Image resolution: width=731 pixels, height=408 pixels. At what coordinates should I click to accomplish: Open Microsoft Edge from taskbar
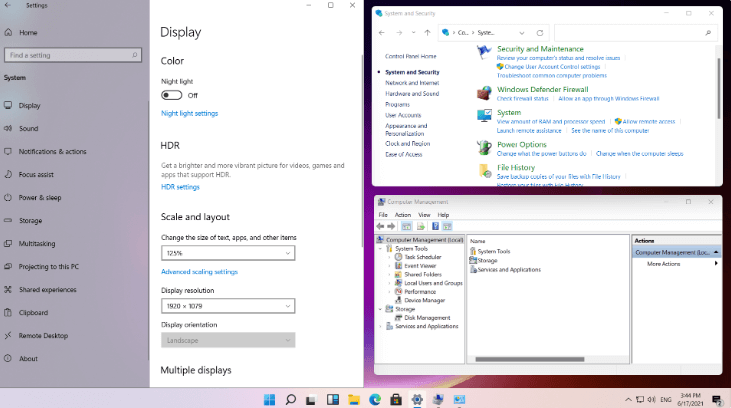pos(375,400)
